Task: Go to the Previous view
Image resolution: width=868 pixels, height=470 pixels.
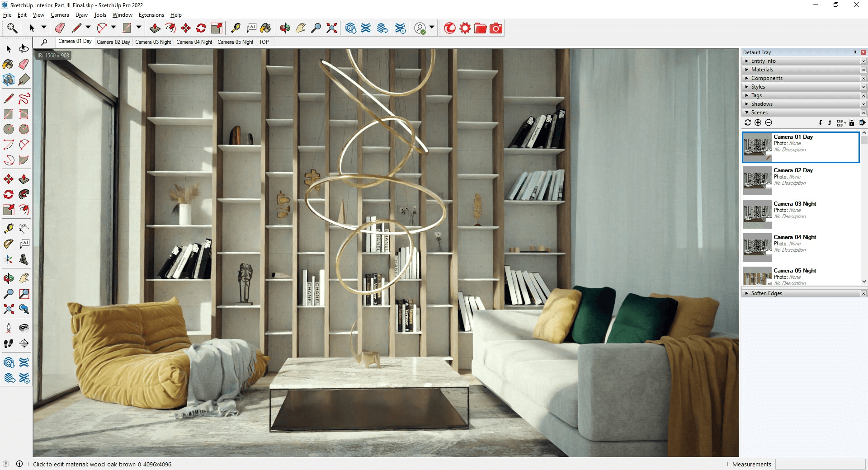Action: [x=24, y=309]
